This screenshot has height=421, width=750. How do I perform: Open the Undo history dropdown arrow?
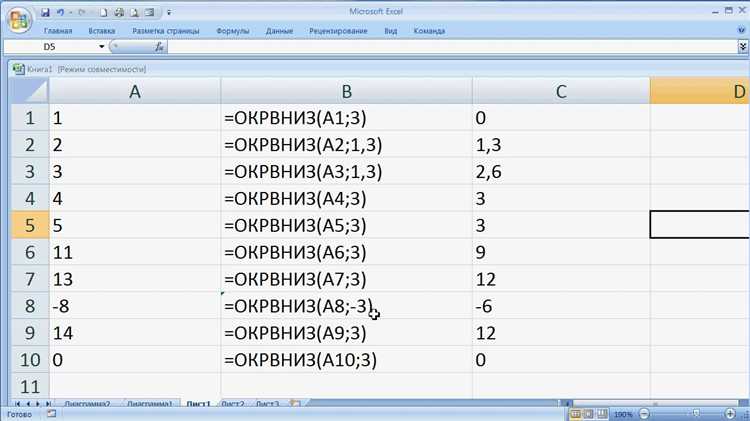(70, 12)
